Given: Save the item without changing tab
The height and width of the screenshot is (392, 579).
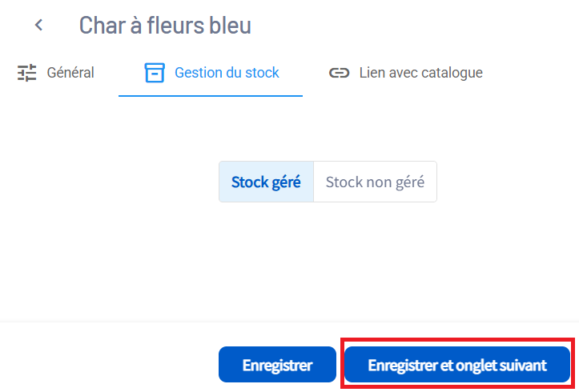Looking at the screenshot, I should (277, 366).
